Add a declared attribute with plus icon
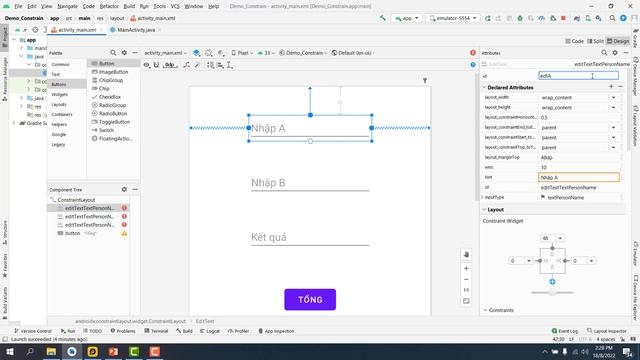The height and width of the screenshot is (360, 640). coord(611,87)
